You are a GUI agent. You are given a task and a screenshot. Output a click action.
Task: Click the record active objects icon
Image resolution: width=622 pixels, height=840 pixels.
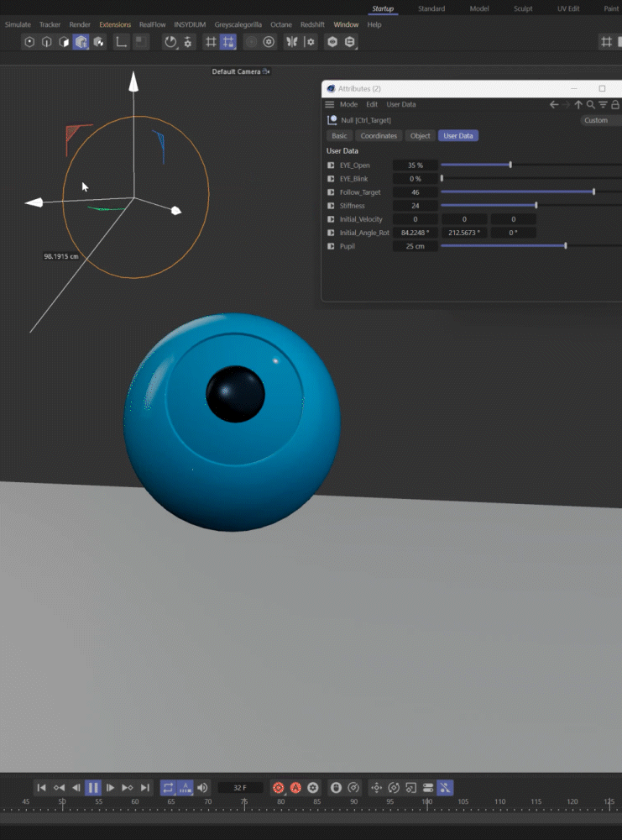[x=279, y=788]
